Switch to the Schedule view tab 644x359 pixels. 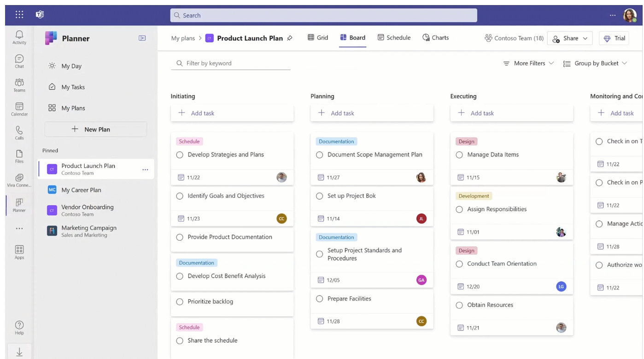point(394,38)
